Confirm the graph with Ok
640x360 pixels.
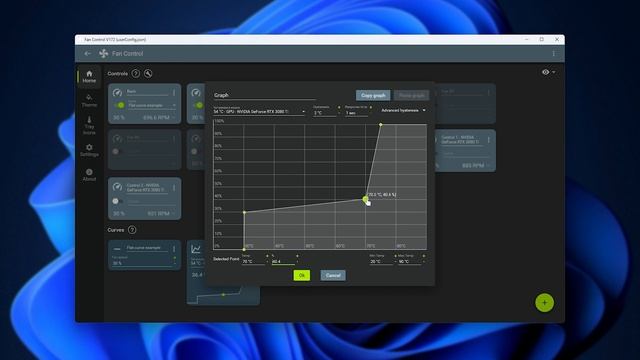pyautogui.click(x=302, y=275)
